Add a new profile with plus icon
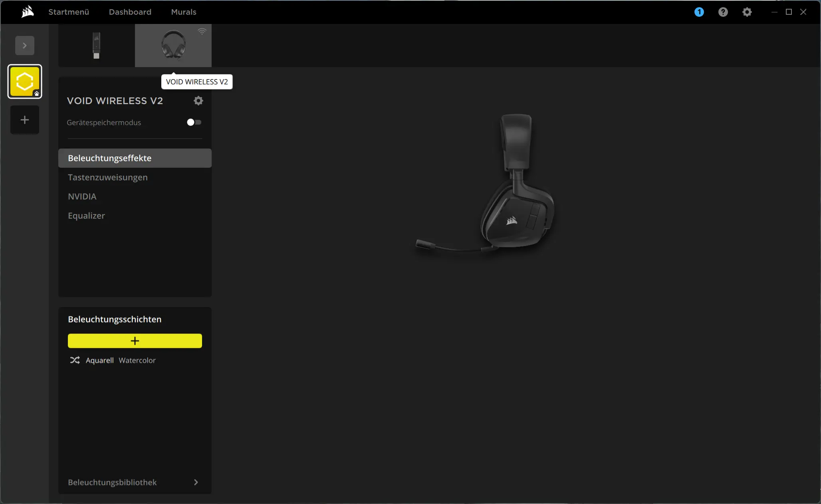The image size is (821, 504). tap(25, 120)
